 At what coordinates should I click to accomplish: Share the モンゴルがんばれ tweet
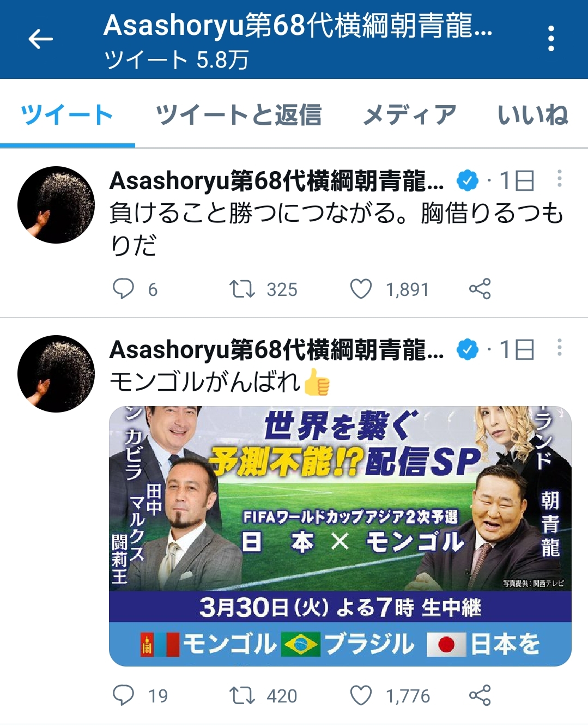[480, 695]
